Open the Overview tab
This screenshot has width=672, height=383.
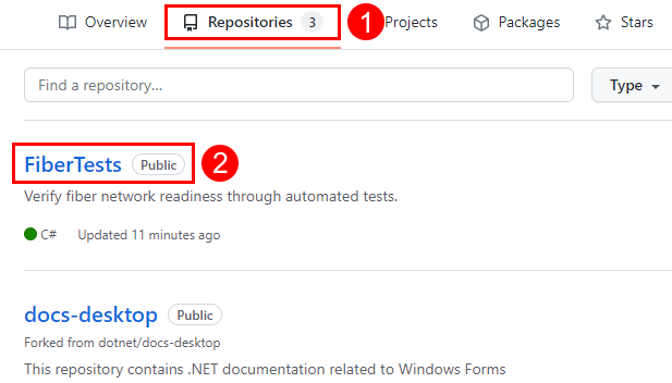tap(103, 22)
